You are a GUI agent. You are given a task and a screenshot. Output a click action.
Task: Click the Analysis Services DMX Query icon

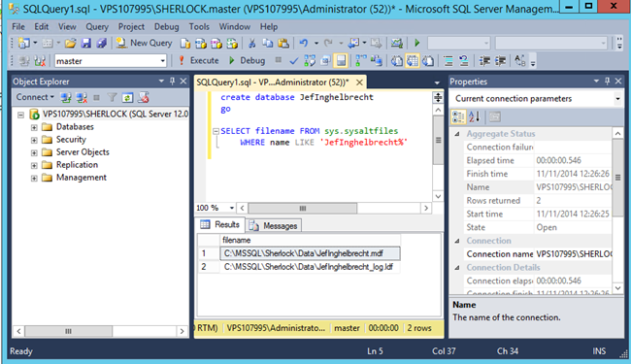[x=216, y=43]
